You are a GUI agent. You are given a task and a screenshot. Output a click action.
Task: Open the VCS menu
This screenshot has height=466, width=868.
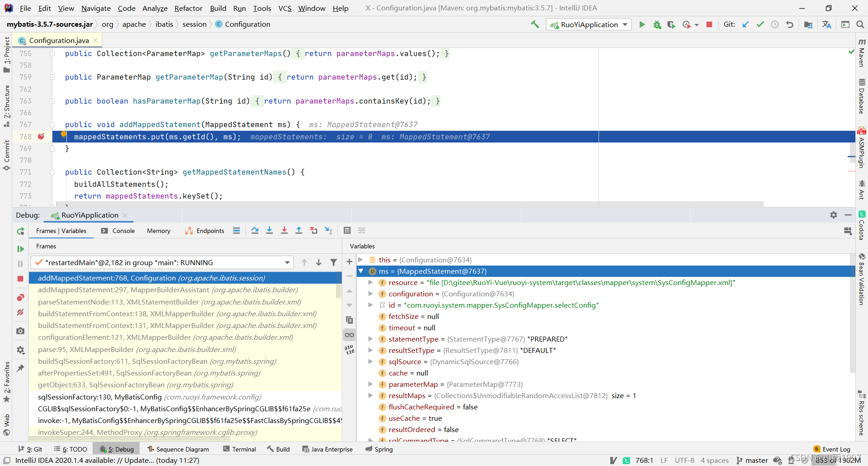(285, 8)
